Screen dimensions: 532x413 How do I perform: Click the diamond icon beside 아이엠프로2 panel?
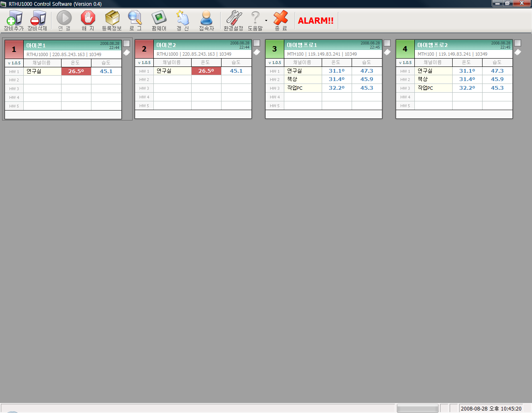(x=517, y=52)
